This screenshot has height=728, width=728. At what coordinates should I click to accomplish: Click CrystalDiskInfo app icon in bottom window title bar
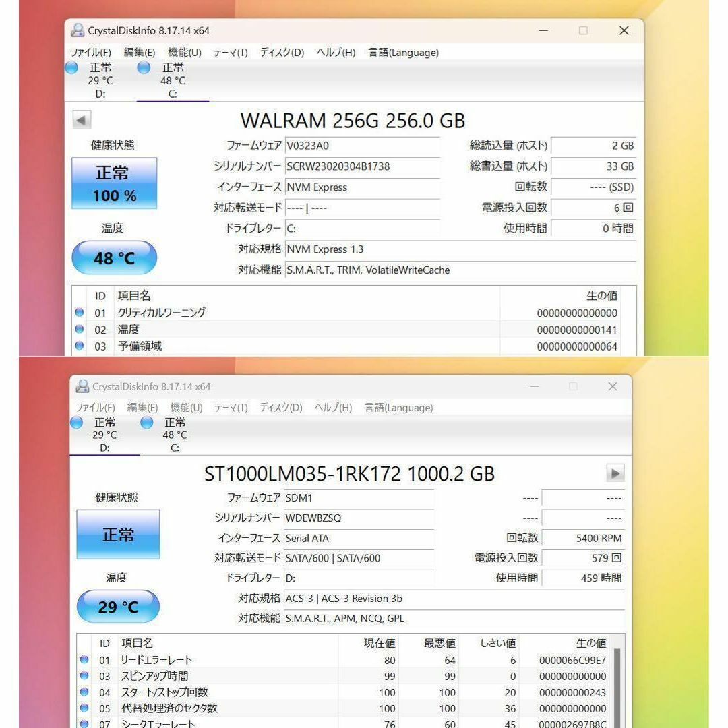[x=82, y=386]
